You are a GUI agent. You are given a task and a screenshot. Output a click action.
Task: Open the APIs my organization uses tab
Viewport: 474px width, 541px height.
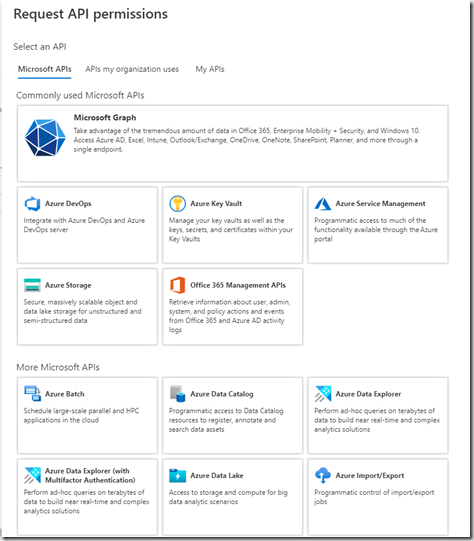[132, 69]
